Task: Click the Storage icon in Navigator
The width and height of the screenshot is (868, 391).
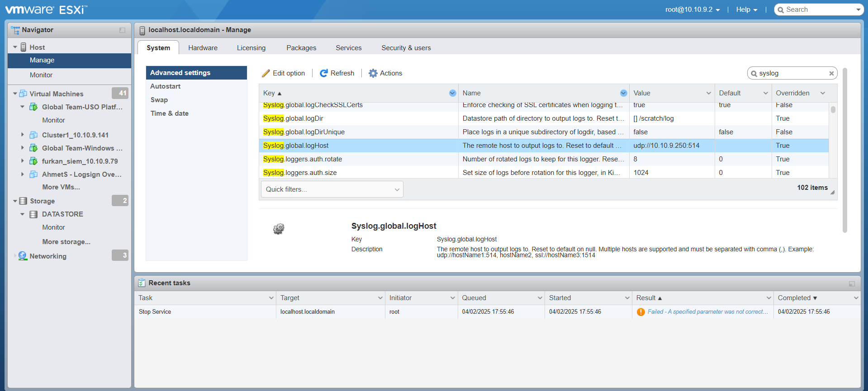Action: pyautogui.click(x=23, y=201)
